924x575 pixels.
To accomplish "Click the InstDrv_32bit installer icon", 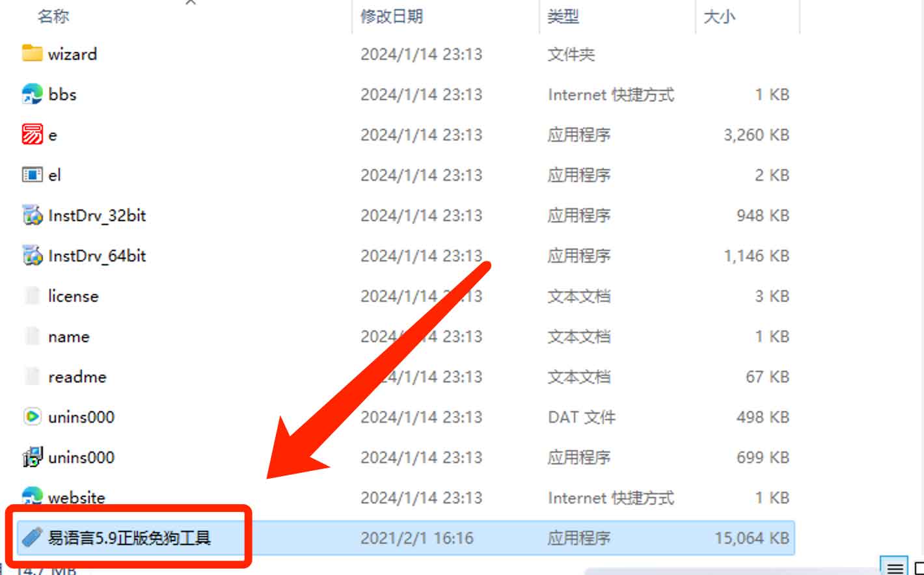I will point(32,215).
